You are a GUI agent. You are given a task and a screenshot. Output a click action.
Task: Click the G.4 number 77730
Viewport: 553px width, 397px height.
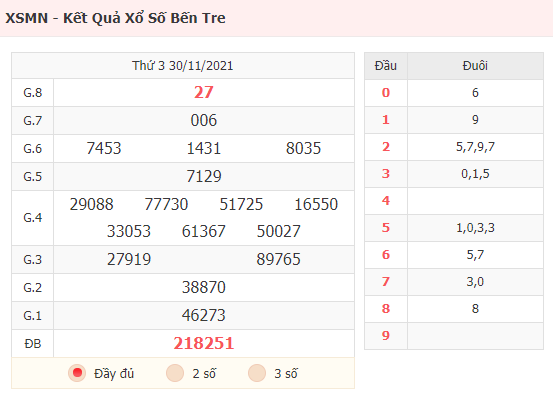pos(166,204)
